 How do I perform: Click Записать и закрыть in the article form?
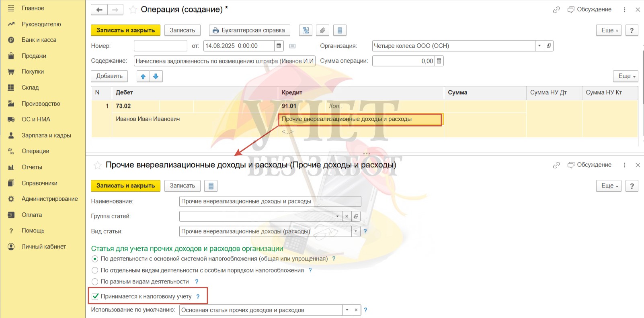point(125,185)
